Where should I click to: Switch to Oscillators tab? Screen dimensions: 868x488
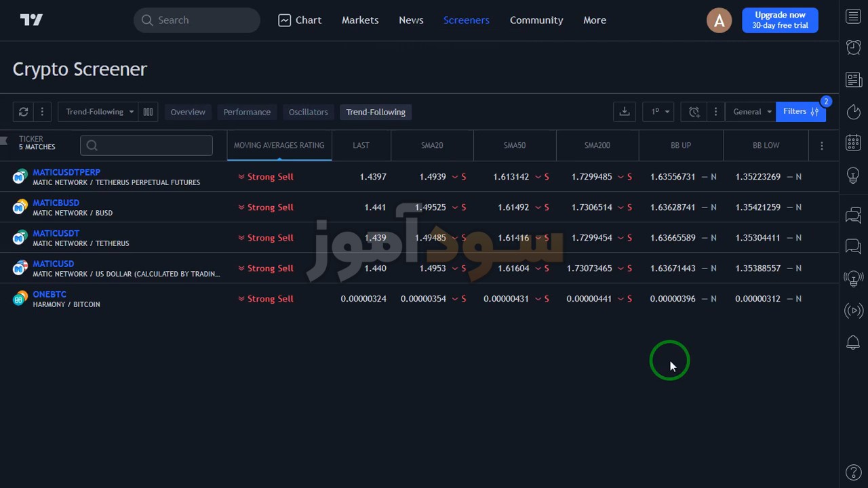(x=308, y=112)
